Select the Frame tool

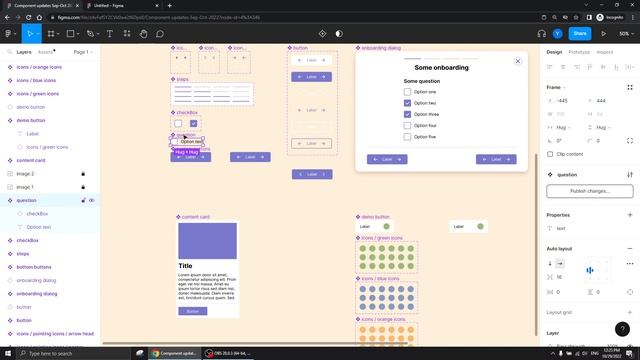51,34
